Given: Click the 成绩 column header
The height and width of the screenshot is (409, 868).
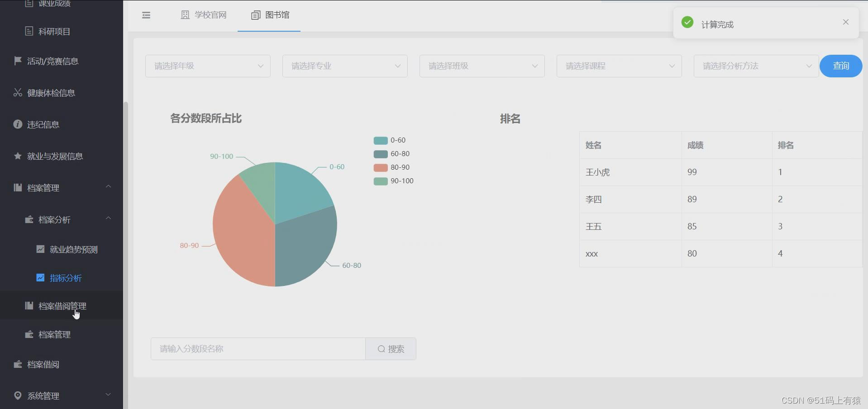Looking at the screenshot, I should [727, 145].
